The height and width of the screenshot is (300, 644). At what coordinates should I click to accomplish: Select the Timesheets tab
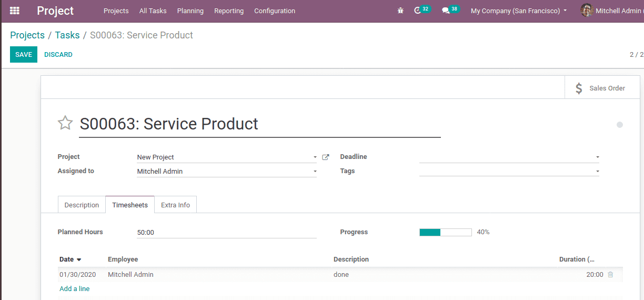coord(130,205)
